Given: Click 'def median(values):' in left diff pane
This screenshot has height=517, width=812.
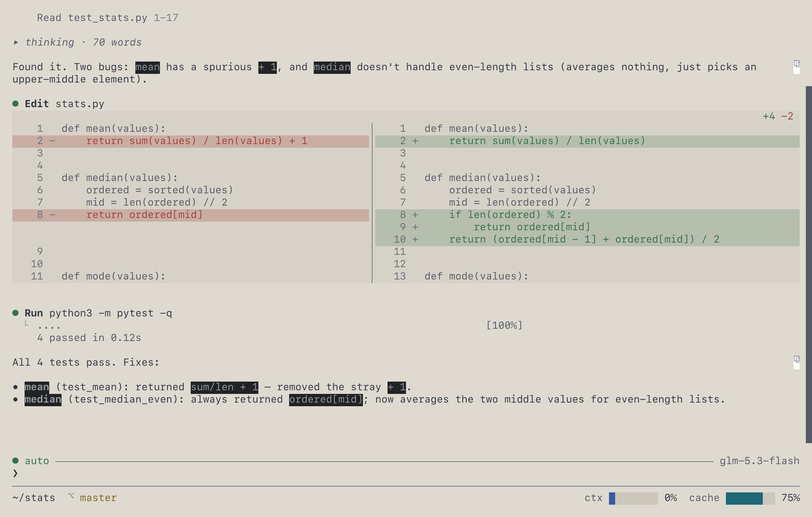Looking at the screenshot, I should [120, 177].
